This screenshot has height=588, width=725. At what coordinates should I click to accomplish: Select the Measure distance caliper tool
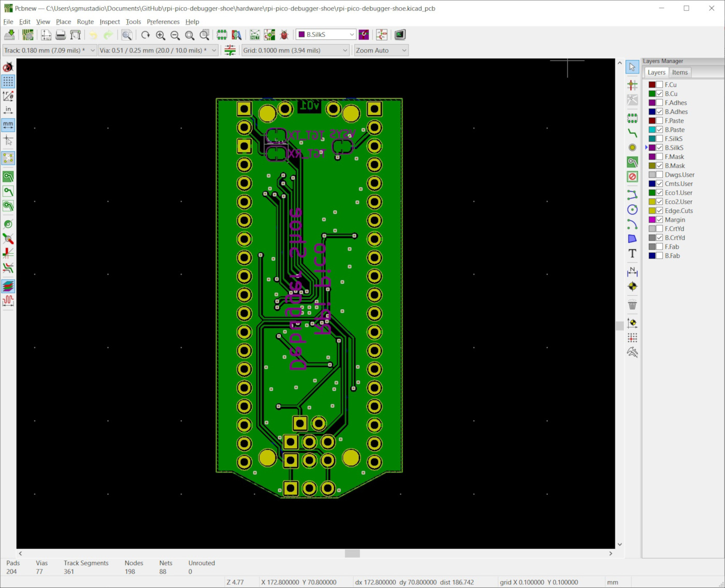tap(632, 352)
